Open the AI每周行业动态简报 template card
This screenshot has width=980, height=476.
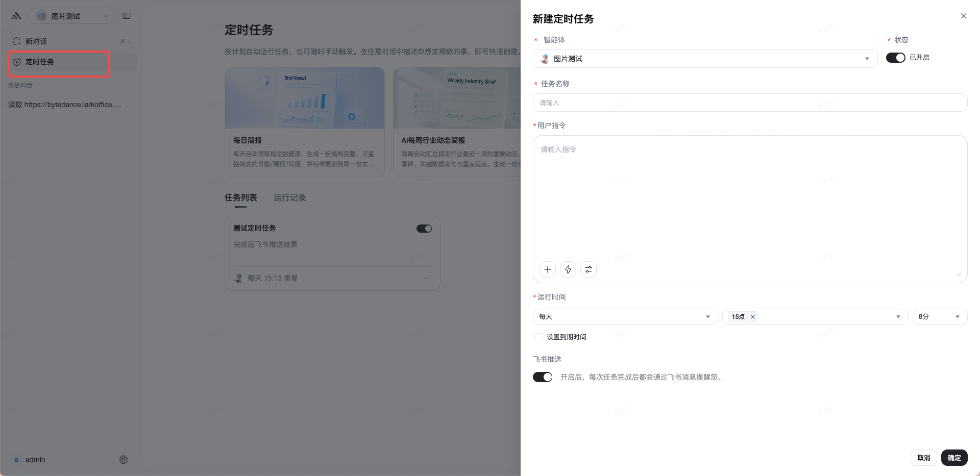point(457,122)
